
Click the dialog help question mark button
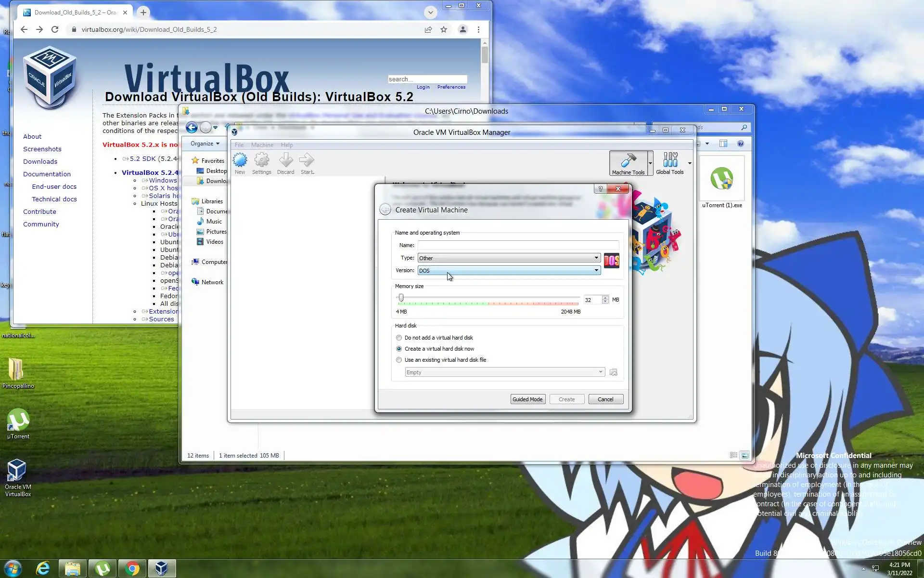click(600, 189)
